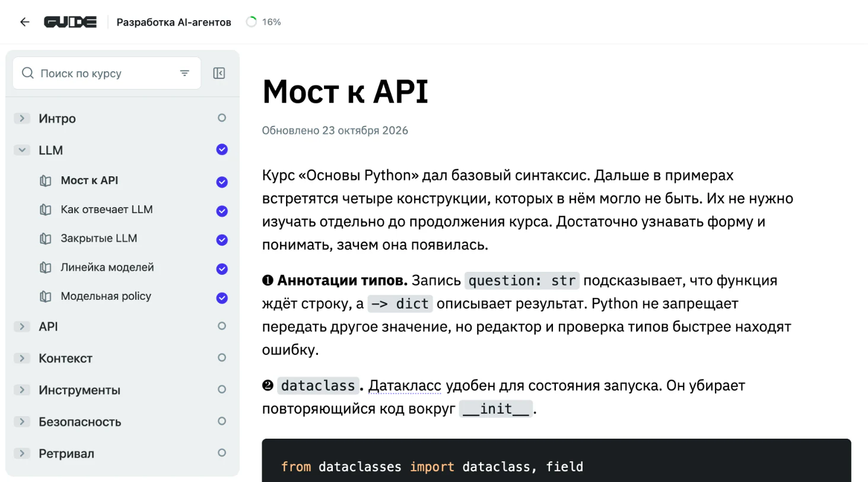Open the Закрытые LLM lesson
This screenshot has width=868, height=482.
click(98, 239)
